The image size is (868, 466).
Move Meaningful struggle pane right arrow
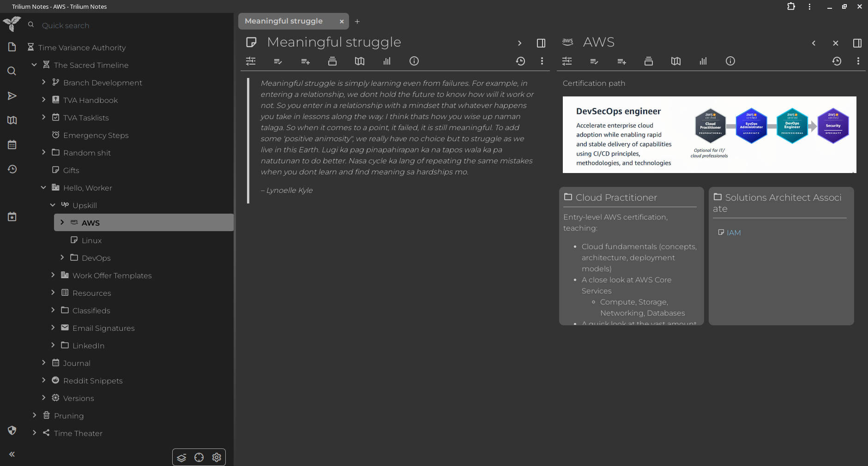pos(519,43)
